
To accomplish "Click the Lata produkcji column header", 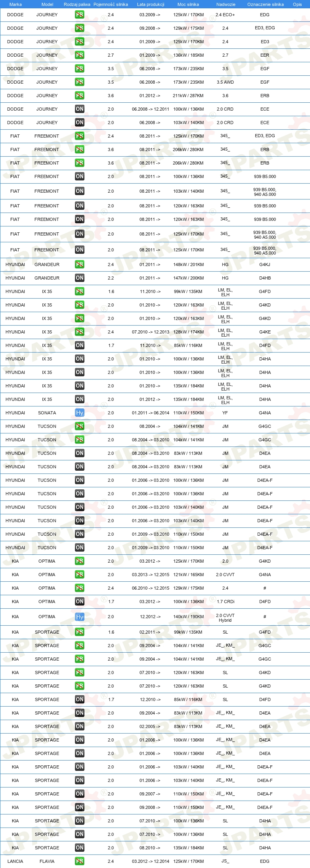I will point(151,4).
